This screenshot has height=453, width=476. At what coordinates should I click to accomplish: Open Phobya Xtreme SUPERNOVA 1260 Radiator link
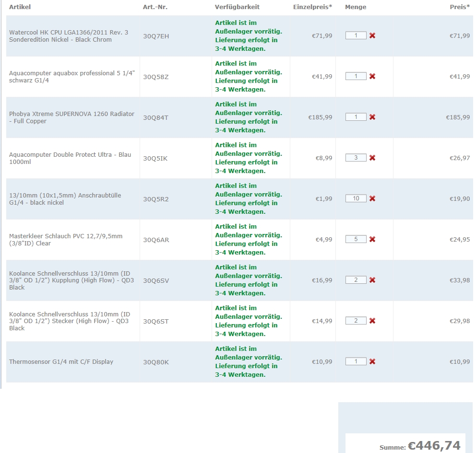coord(71,117)
